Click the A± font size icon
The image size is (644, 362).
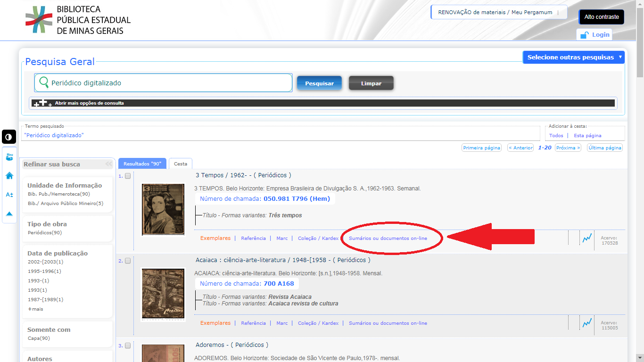click(x=9, y=195)
